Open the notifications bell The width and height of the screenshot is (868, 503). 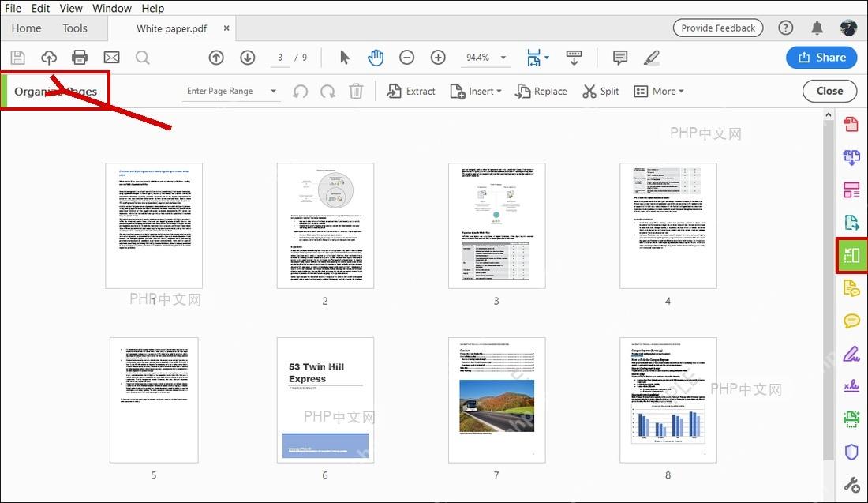pos(817,28)
